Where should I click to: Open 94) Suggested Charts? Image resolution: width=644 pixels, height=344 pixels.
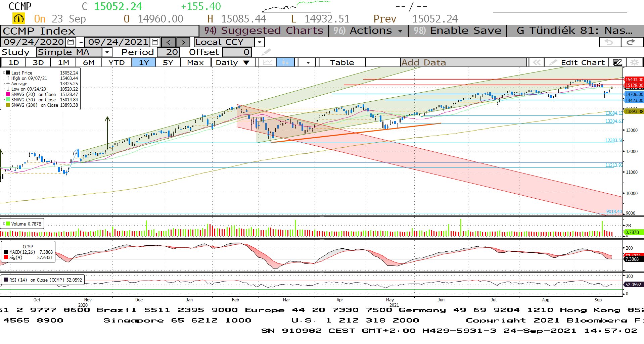click(x=264, y=31)
